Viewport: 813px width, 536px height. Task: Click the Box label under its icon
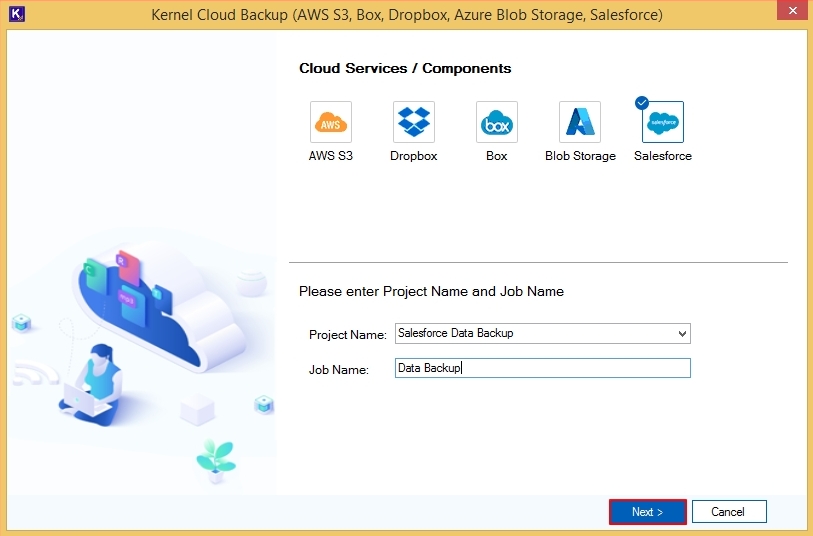[497, 156]
